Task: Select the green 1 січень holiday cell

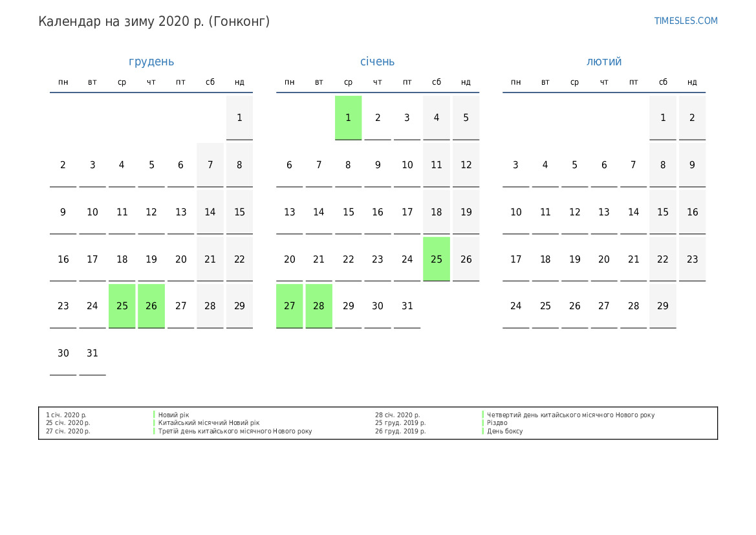Action: [x=348, y=118]
